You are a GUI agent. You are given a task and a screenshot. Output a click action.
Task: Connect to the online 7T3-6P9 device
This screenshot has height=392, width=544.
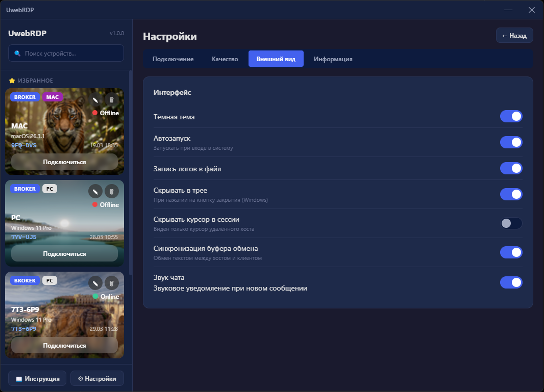tap(64, 345)
